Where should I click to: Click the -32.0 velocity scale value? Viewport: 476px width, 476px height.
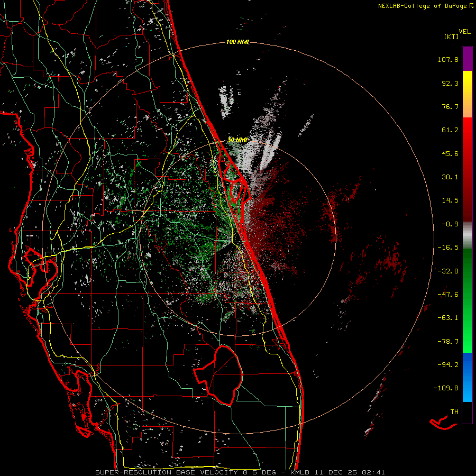pyautogui.click(x=448, y=271)
